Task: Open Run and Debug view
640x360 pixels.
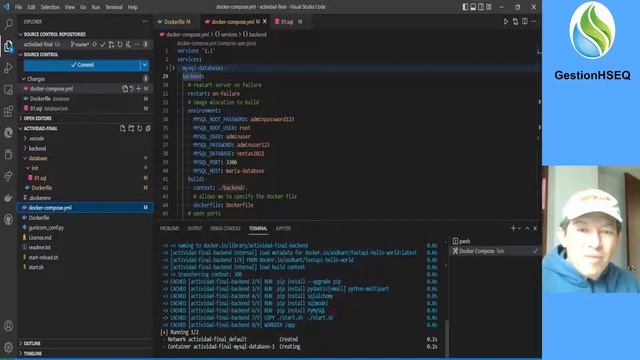Action: (x=9, y=68)
